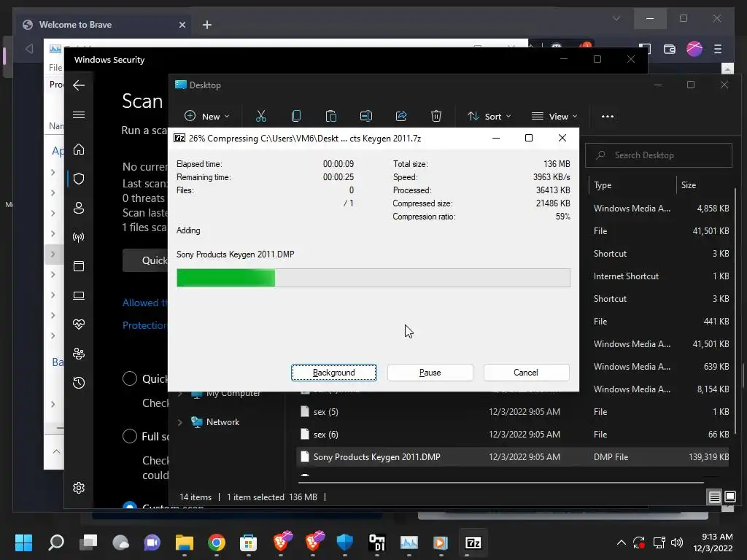Select the Welcome to Brave tab
This screenshot has height=560, width=747.
(104, 25)
